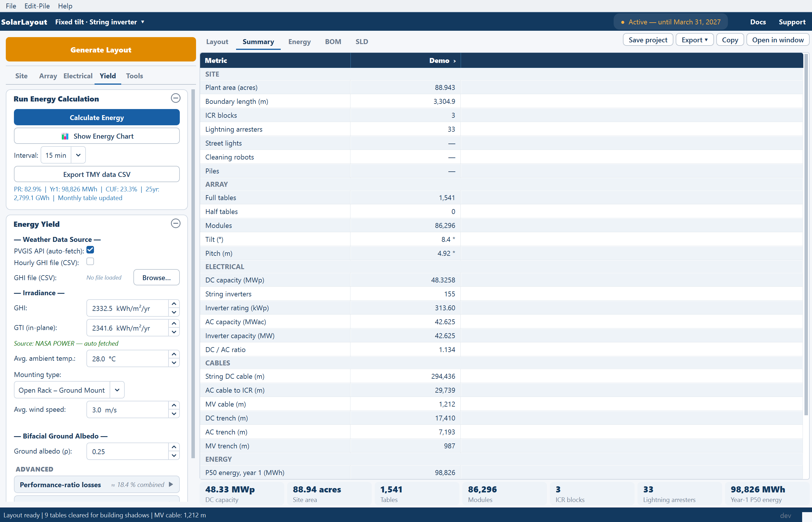Screen dimensions: 812x522
Task: Select the Yield settings tab
Action: [108, 76]
